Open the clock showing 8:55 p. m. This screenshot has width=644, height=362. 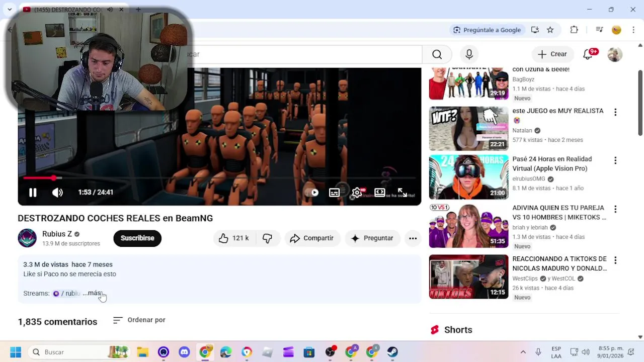coord(610,352)
